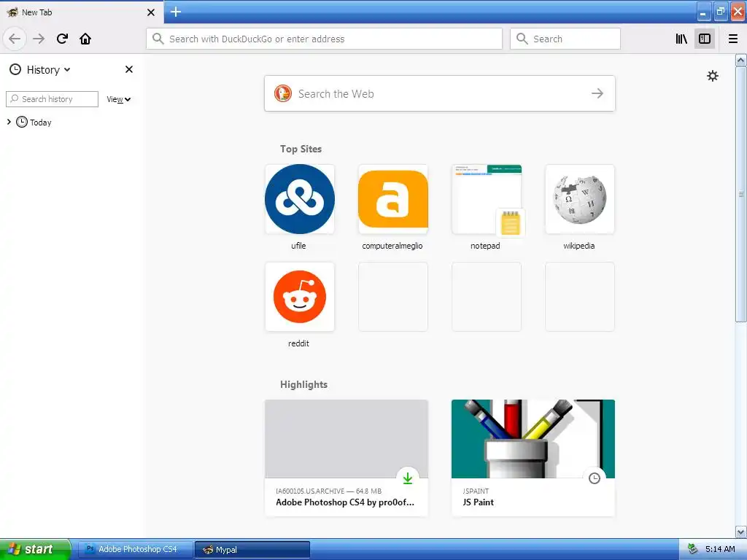Viewport: 747px width, 560px height.
Task: Click the JS Paint title link
Action: tap(478, 502)
